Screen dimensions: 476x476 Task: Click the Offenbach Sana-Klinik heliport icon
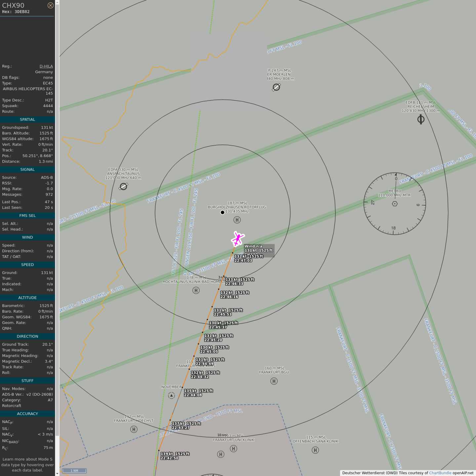(315, 450)
